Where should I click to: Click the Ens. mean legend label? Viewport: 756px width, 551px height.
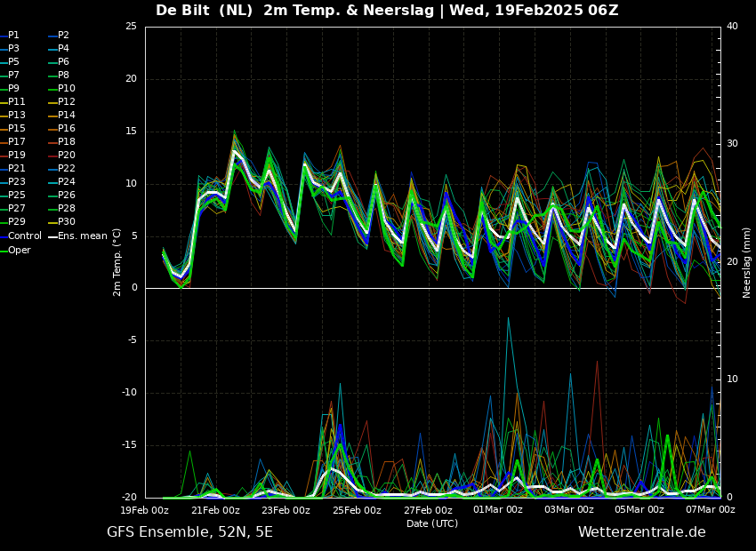(x=83, y=236)
